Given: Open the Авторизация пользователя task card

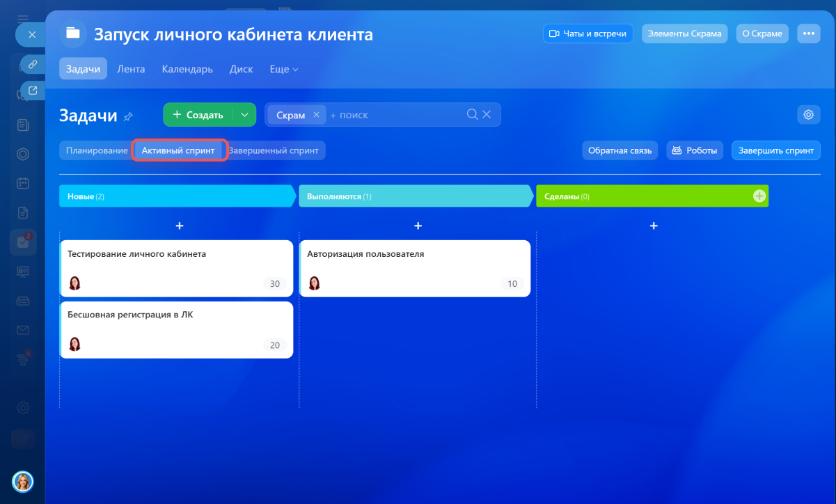Looking at the screenshot, I should pyautogui.click(x=415, y=268).
